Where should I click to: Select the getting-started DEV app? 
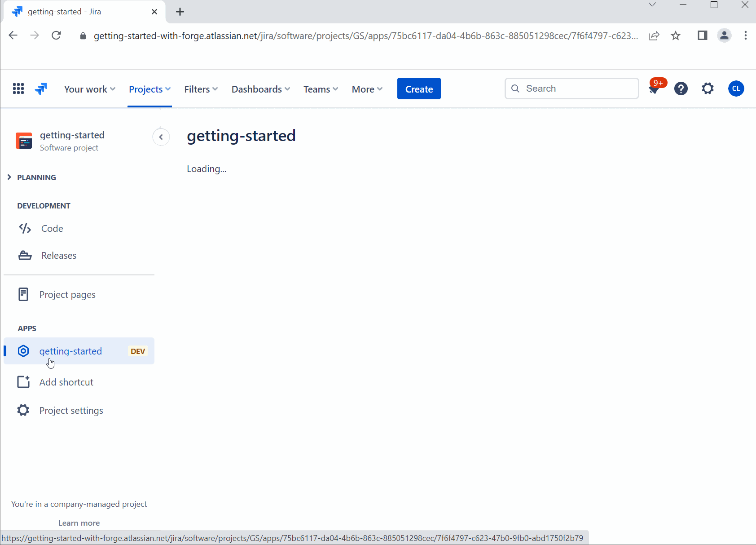pyautogui.click(x=70, y=351)
